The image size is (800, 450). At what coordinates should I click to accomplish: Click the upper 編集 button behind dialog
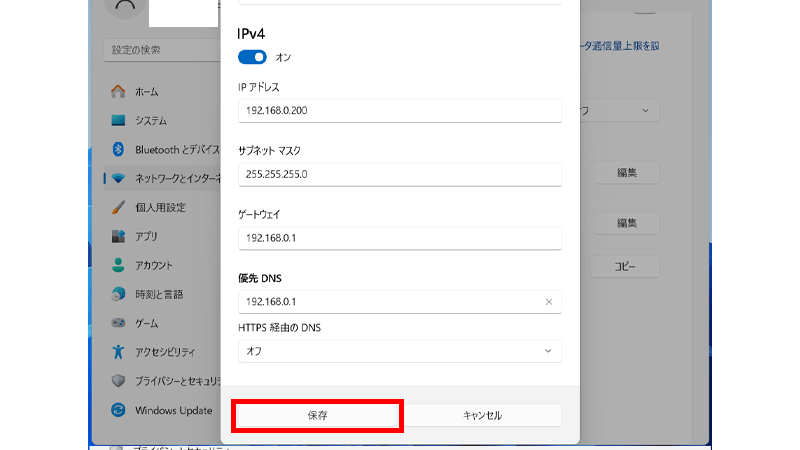click(x=627, y=173)
